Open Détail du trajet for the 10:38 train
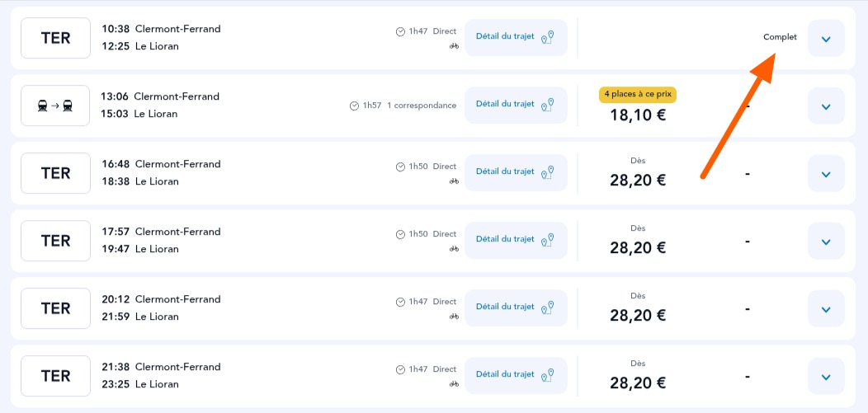 [x=516, y=38]
